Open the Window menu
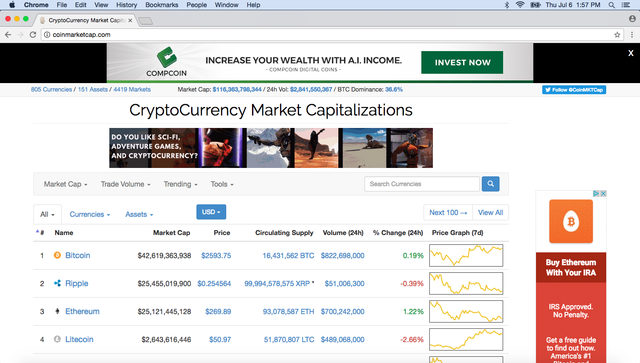The height and width of the screenshot is (363, 640). (227, 5)
